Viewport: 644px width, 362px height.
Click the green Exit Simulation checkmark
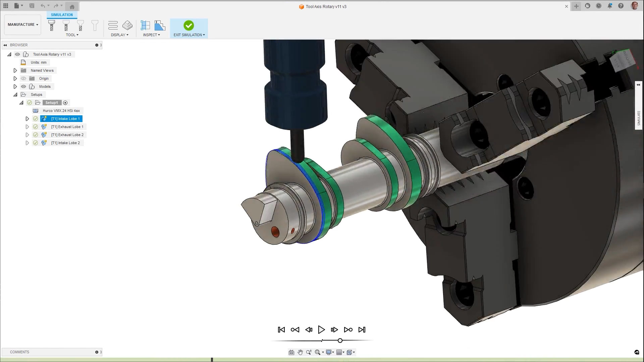coord(189,25)
